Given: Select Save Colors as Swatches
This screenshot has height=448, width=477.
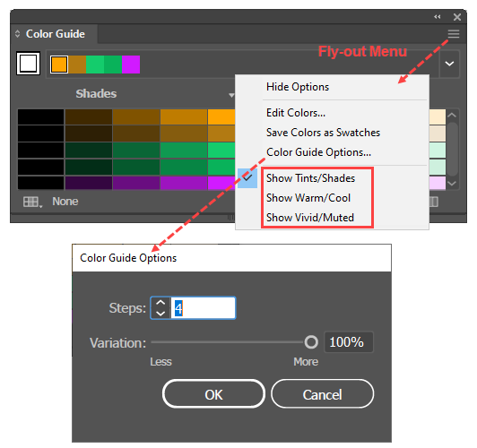Looking at the screenshot, I should point(323,133).
